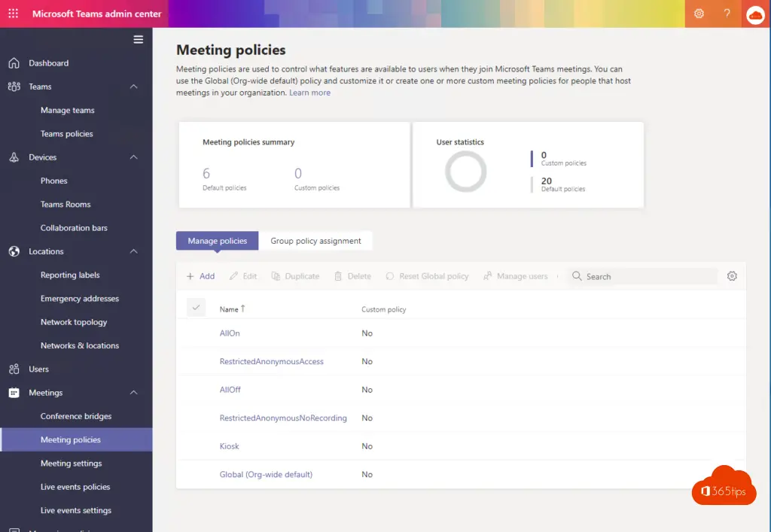
Task: Click Reset Global policy toolbar button
Action: 427,276
